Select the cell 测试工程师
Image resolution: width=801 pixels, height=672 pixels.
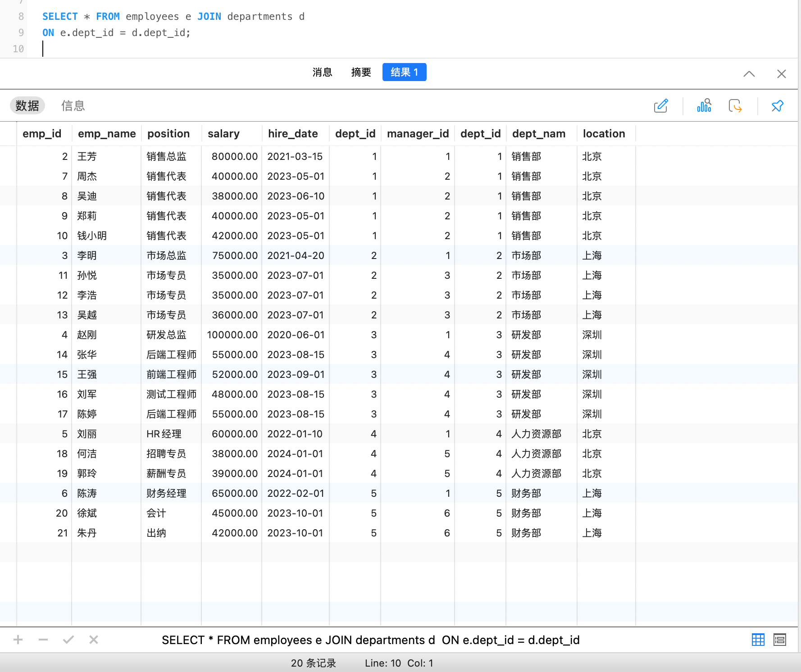click(x=171, y=394)
